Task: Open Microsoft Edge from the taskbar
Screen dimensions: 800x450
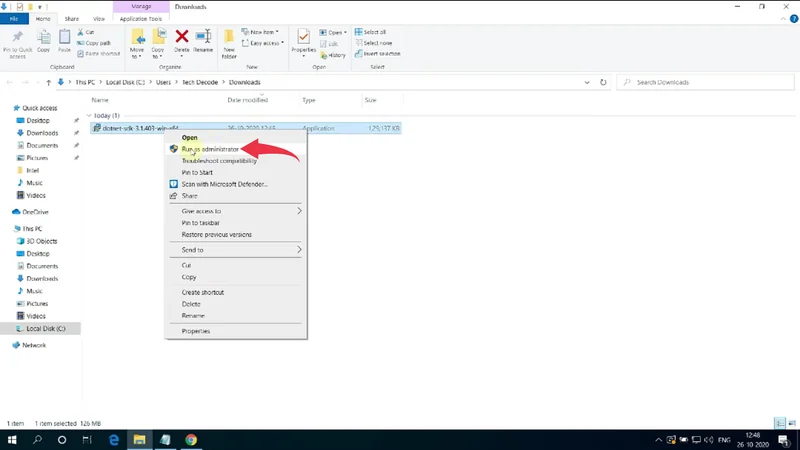Action: coord(114,439)
